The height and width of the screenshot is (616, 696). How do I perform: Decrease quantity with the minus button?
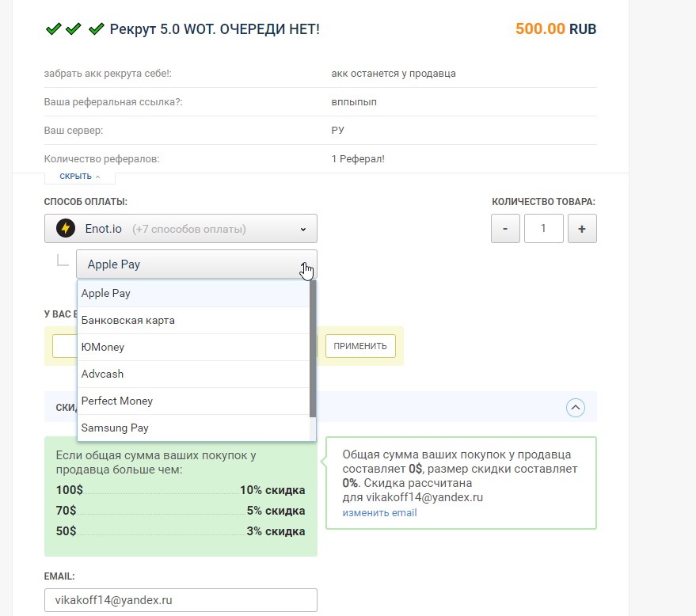pyautogui.click(x=505, y=229)
